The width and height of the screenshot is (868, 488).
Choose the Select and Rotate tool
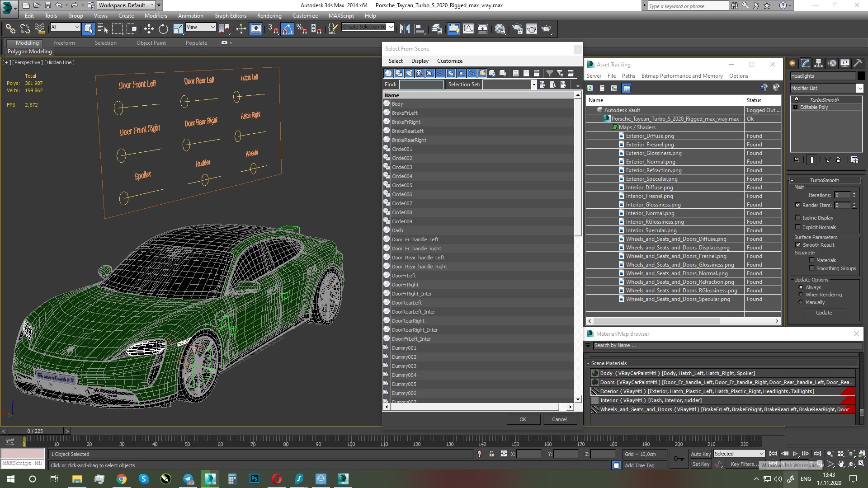click(x=163, y=29)
